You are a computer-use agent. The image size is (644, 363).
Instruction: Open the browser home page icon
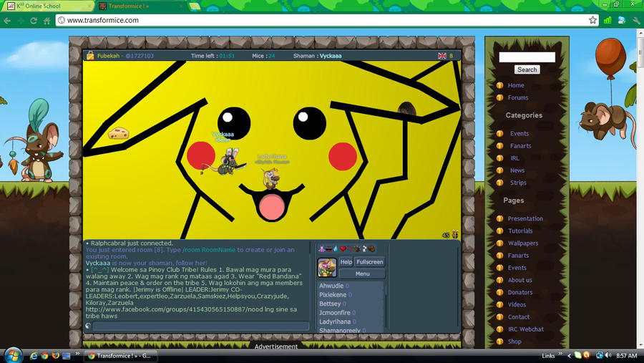(47, 20)
